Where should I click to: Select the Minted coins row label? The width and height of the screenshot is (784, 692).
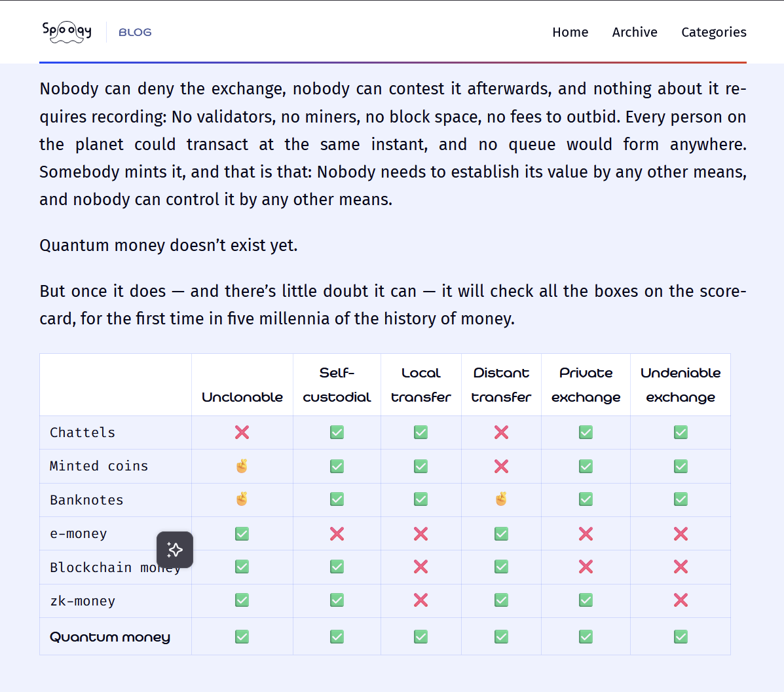coord(99,466)
